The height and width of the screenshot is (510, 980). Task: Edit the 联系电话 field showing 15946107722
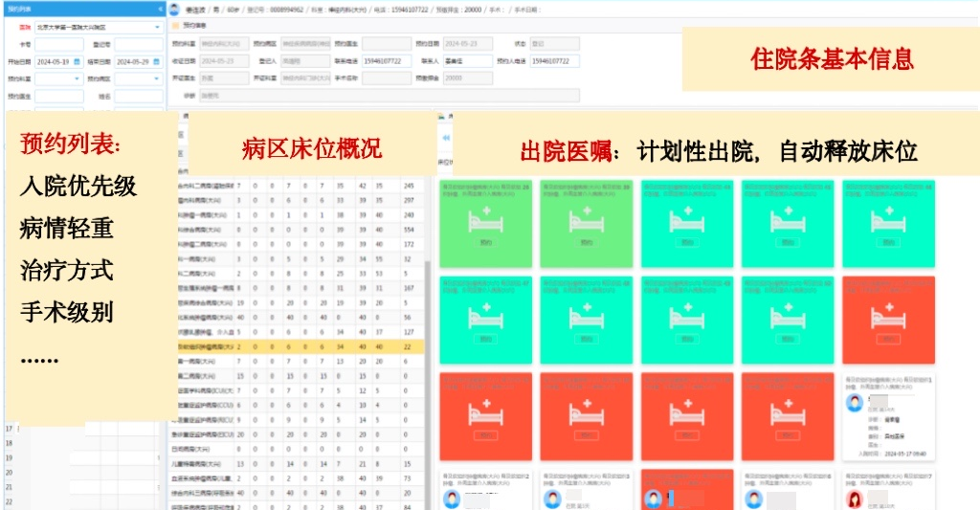(x=387, y=61)
